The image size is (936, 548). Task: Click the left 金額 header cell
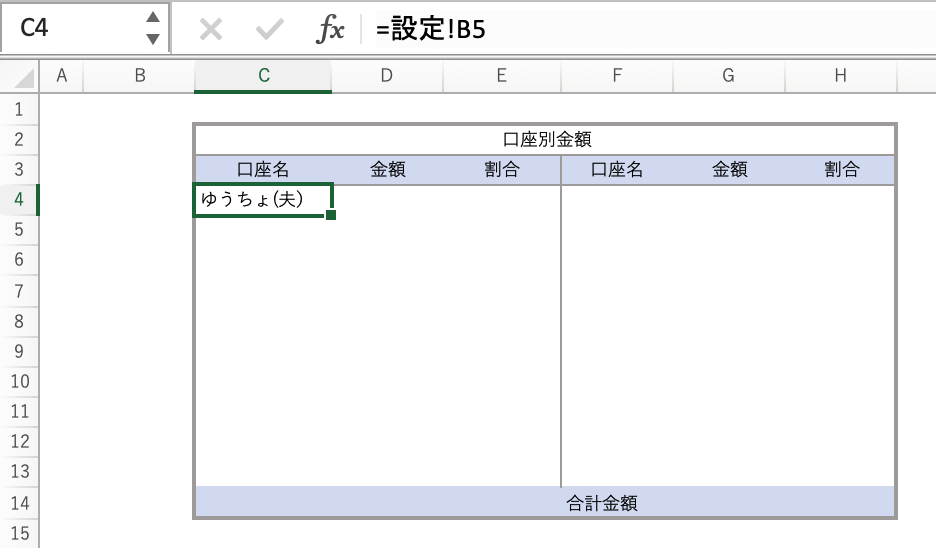click(x=387, y=170)
